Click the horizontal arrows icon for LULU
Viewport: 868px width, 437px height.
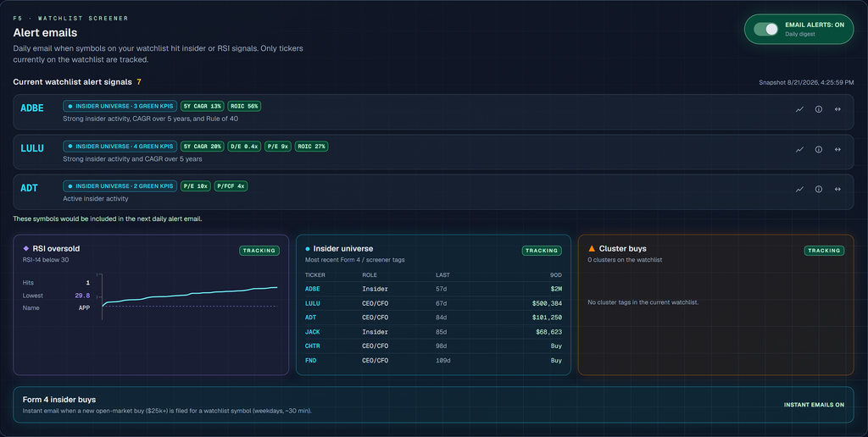point(837,149)
